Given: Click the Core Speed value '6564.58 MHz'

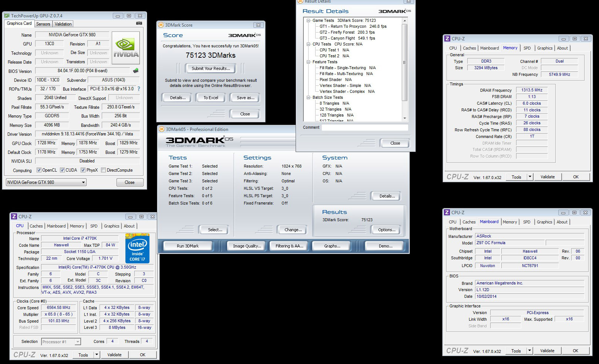Looking at the screenshot, I should pyautogui.click(x=58, y=307).
